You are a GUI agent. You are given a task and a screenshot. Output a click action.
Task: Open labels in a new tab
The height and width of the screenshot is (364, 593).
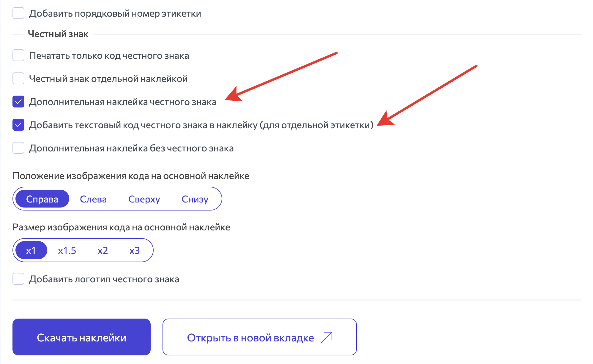[259, 337]
